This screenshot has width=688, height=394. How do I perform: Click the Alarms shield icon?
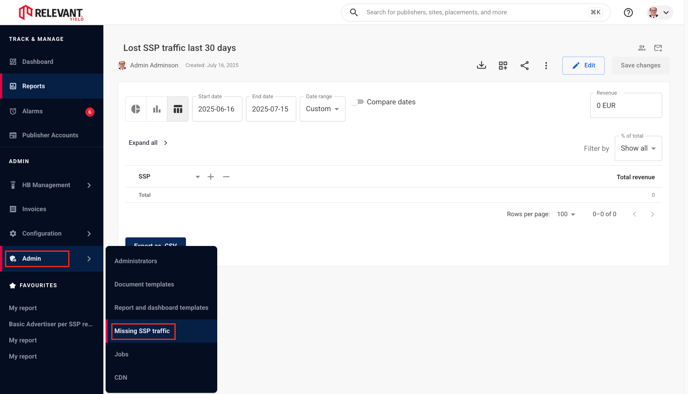click(x=13, y=111)
